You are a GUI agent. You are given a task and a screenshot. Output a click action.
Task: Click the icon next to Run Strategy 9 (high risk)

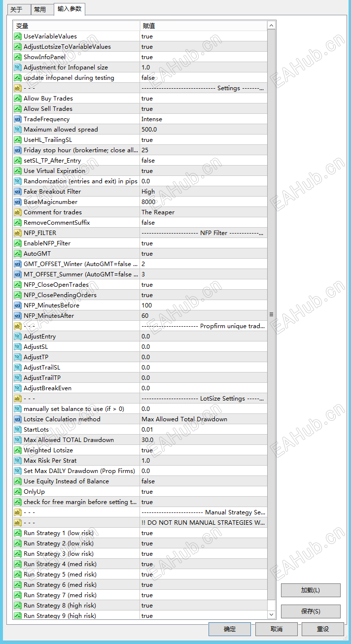point(18,616)
